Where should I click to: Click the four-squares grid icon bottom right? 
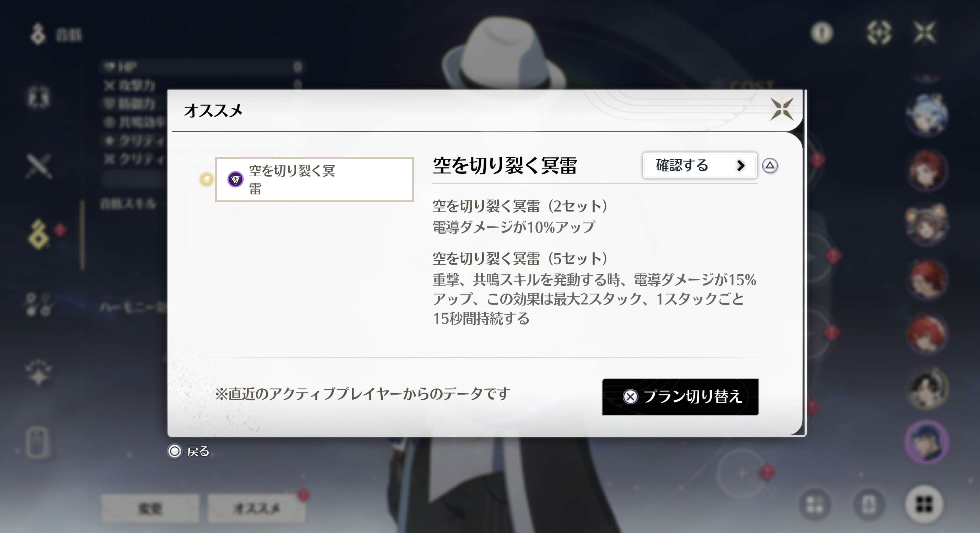(924, 504)
